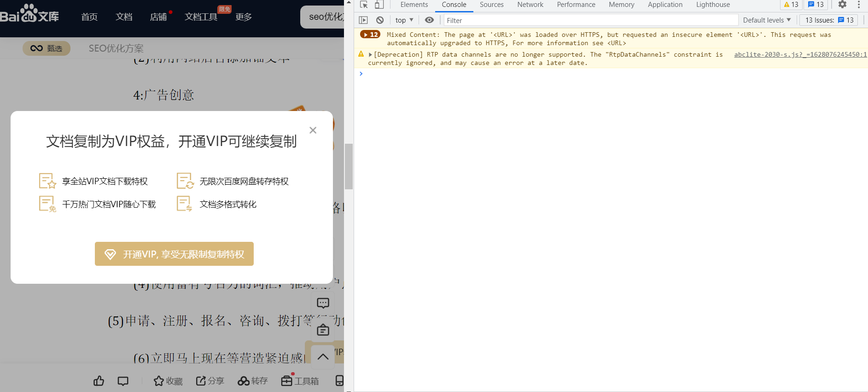Click 收藏 star in bottom bar
The height and width of the screenshot is (392, 868).
pyautogui.click(x=168, y=381)
